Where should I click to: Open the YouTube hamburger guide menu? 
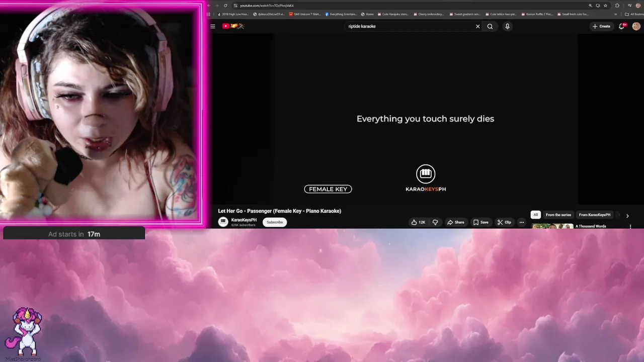point(213,26)
